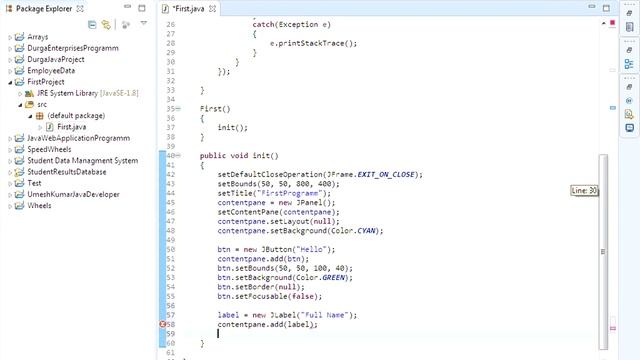Select JavaWebApplicationProgramm project

(x=78, y=138)
